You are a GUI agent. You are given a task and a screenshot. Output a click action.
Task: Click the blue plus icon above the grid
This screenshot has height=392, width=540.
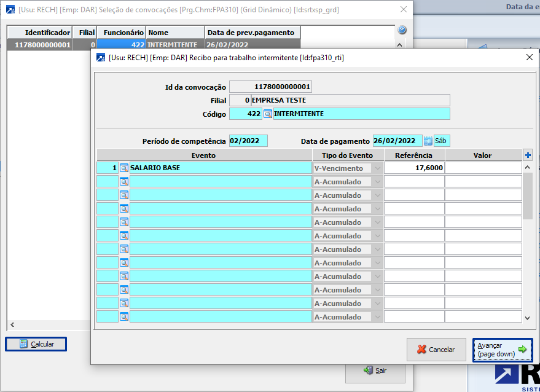click(x=527, y=155)
